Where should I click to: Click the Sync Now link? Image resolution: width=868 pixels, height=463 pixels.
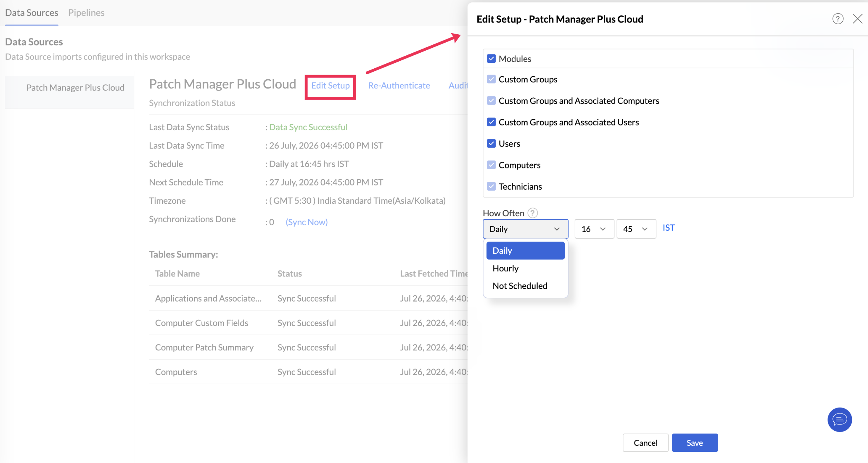pos(307,222)
